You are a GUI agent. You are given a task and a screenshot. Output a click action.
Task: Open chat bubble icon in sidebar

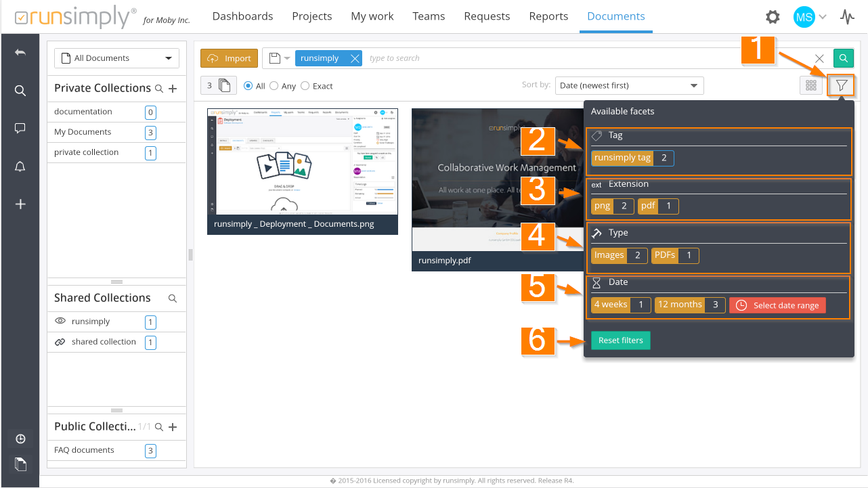20,128
